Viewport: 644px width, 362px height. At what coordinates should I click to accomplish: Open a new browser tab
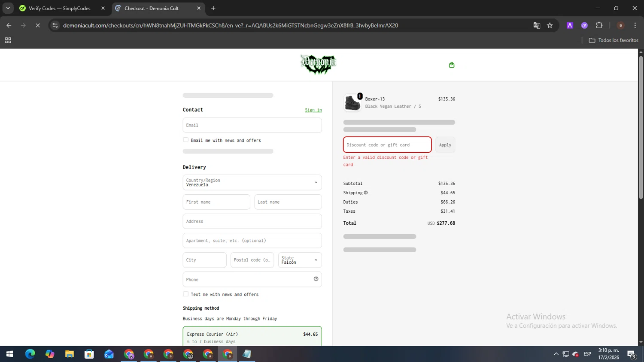click(x=213, y=8)
